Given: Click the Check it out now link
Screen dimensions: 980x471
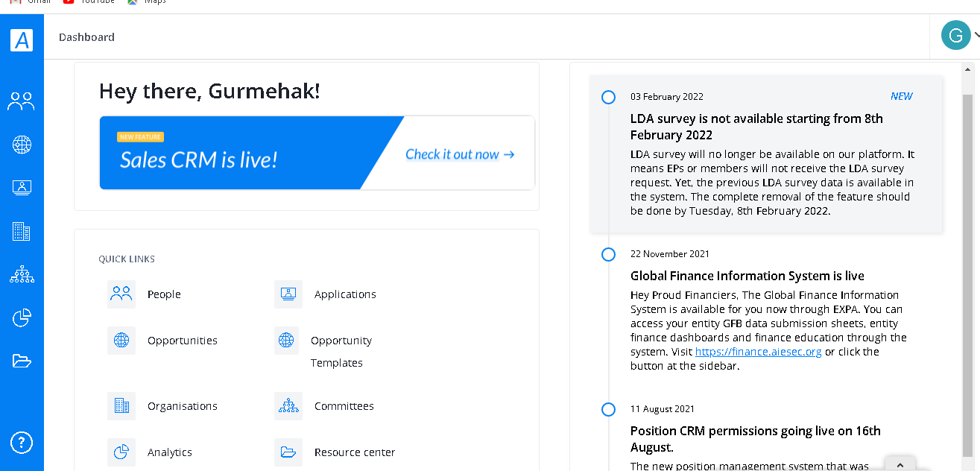Looking at the screenshot, I should coord(460,154).
